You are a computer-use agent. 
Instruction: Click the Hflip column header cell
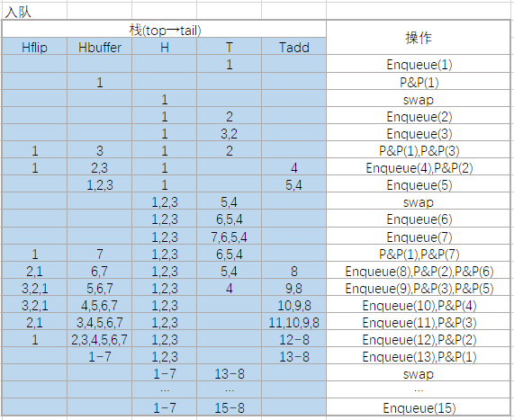click(34, 47)
